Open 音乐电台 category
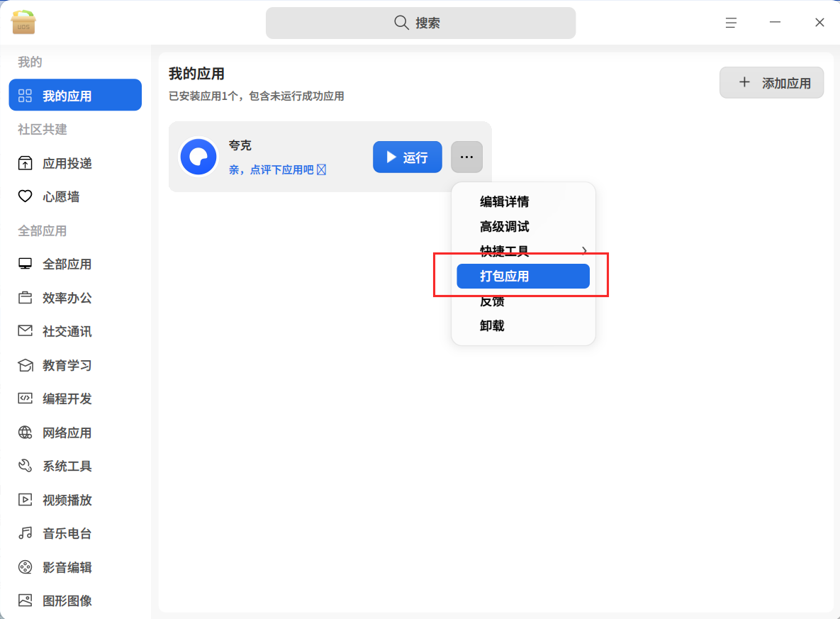The height and width of the screenshot is (619, 840). pyautogui.click(x=76, y=534)
